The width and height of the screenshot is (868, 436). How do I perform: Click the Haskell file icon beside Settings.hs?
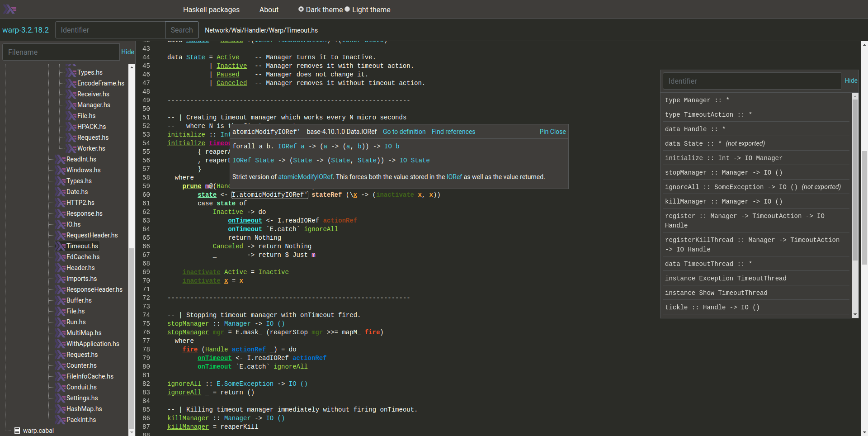coord(61,398)
